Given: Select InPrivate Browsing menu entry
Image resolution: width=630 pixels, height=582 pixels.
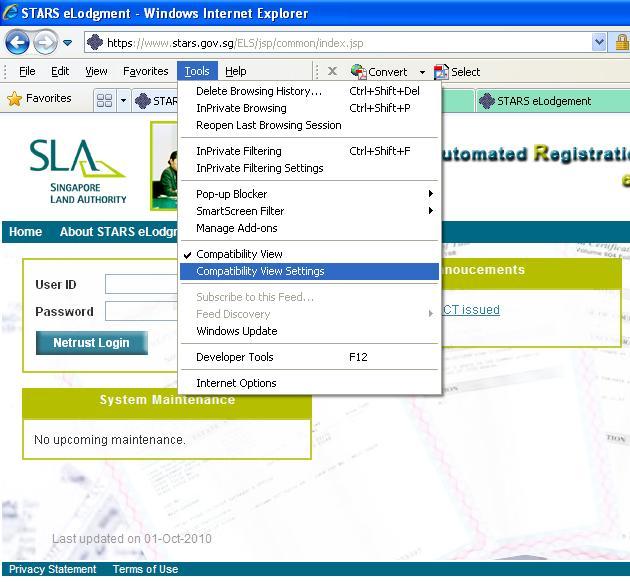Looking at the screenshot, I should 309,108.
